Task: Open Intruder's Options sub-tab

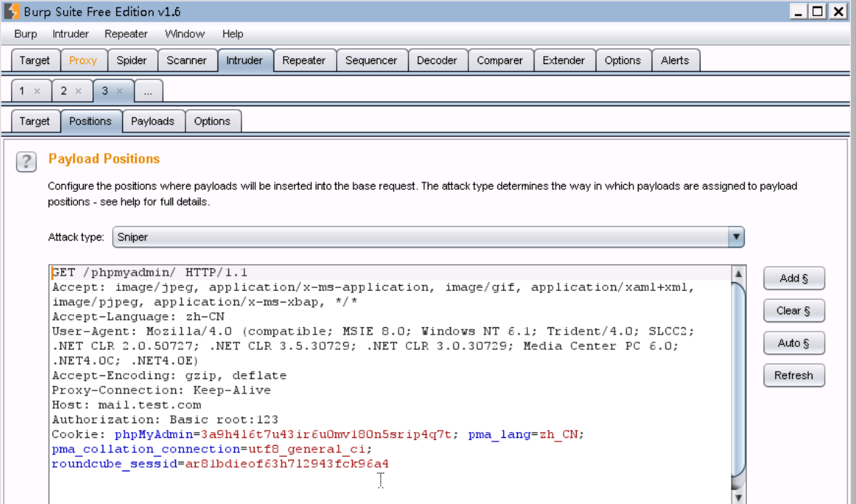Action: point(212,121)
